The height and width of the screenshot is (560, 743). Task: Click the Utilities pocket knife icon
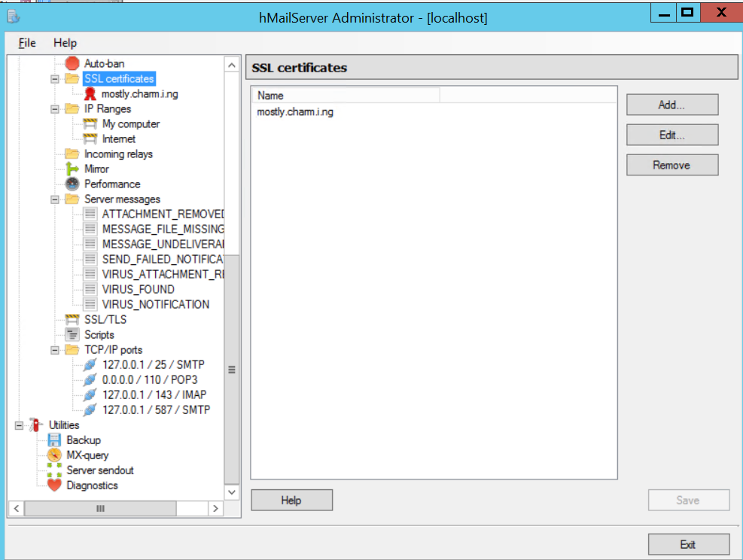(36, 425)
